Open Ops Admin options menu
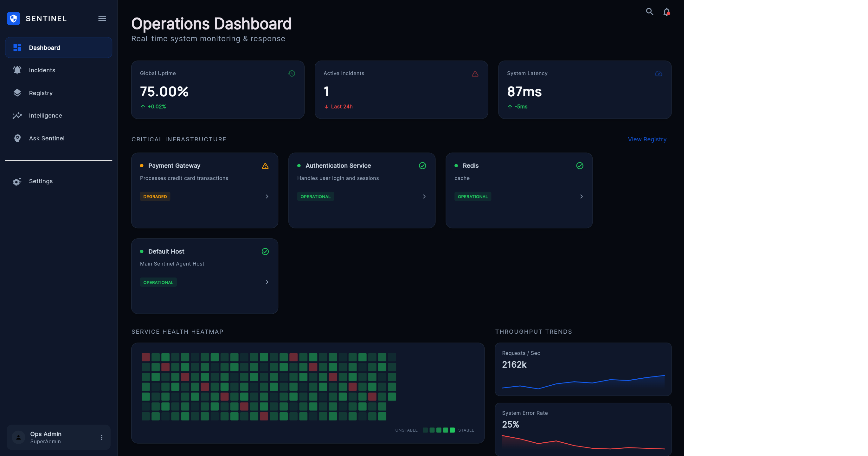Screen dimensions: 868x456 point(101,437)
